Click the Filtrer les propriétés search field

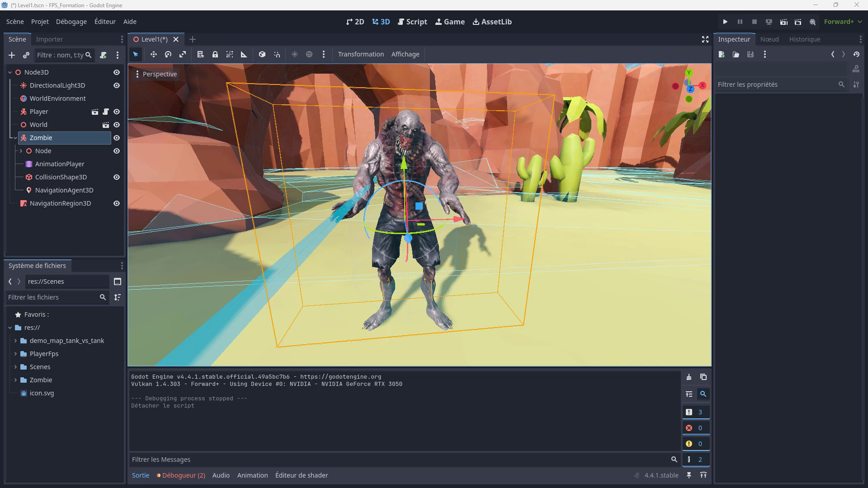click(x=781, y=84)
